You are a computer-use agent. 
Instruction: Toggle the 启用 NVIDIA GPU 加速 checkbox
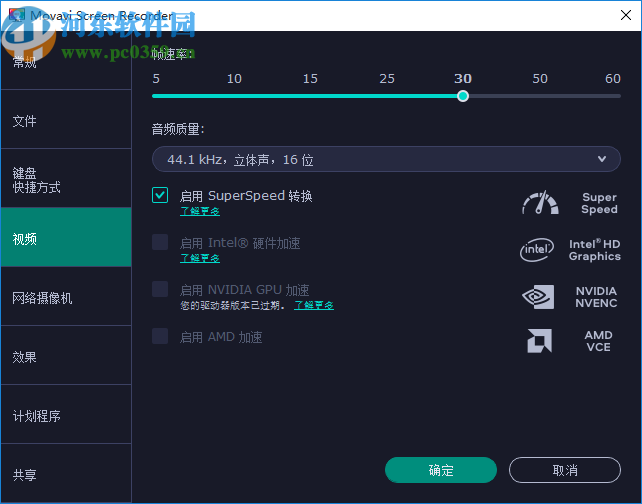[x=160, y=289]
